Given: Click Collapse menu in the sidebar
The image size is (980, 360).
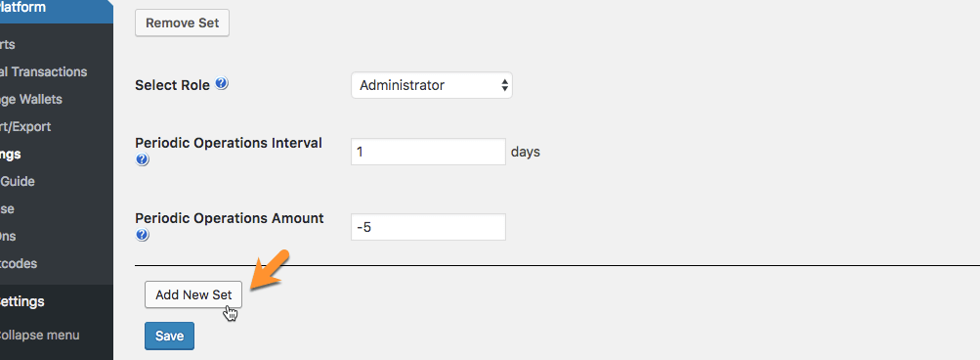Looking at the screenshot, I should point(39,335).
